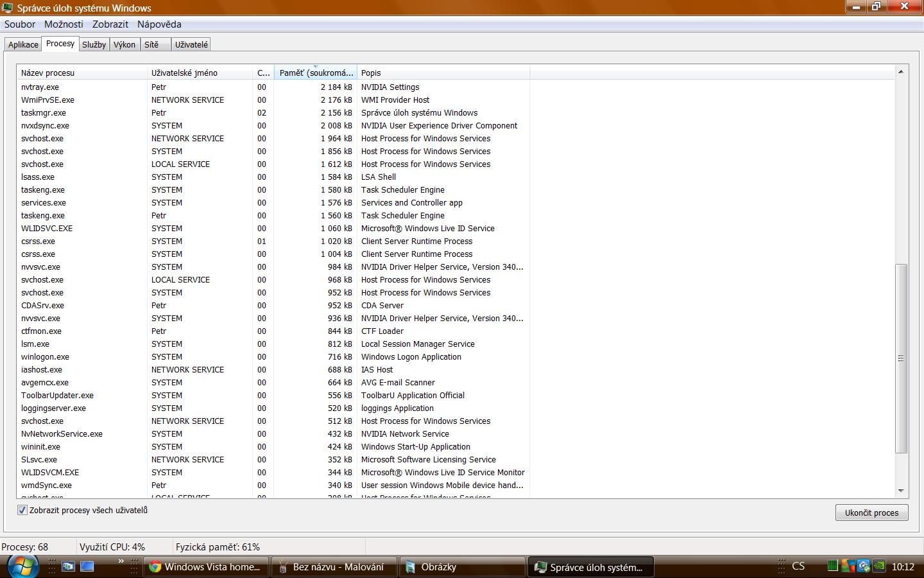Switch to the Služby tab

point(94,44)
